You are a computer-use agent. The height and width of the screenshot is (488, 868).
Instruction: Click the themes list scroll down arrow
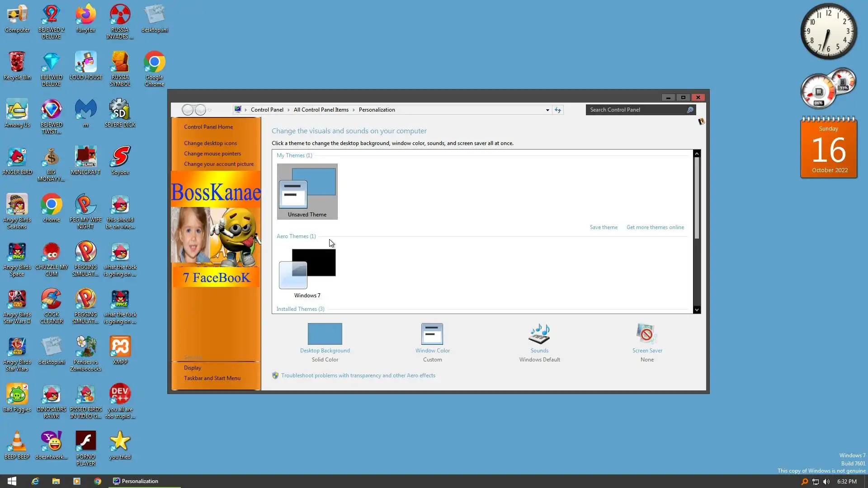696,310
